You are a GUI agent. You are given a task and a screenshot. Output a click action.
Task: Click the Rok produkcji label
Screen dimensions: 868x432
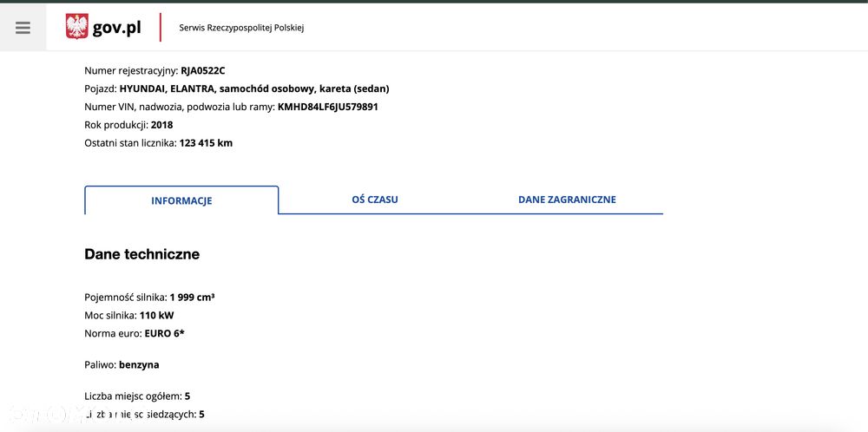(x=116, y=125)
